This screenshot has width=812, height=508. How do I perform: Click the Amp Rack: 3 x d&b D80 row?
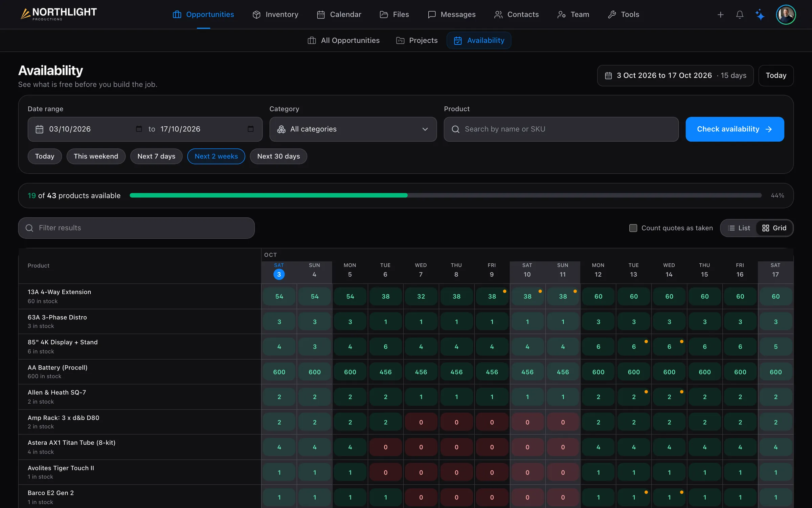(x=406, y=422)
